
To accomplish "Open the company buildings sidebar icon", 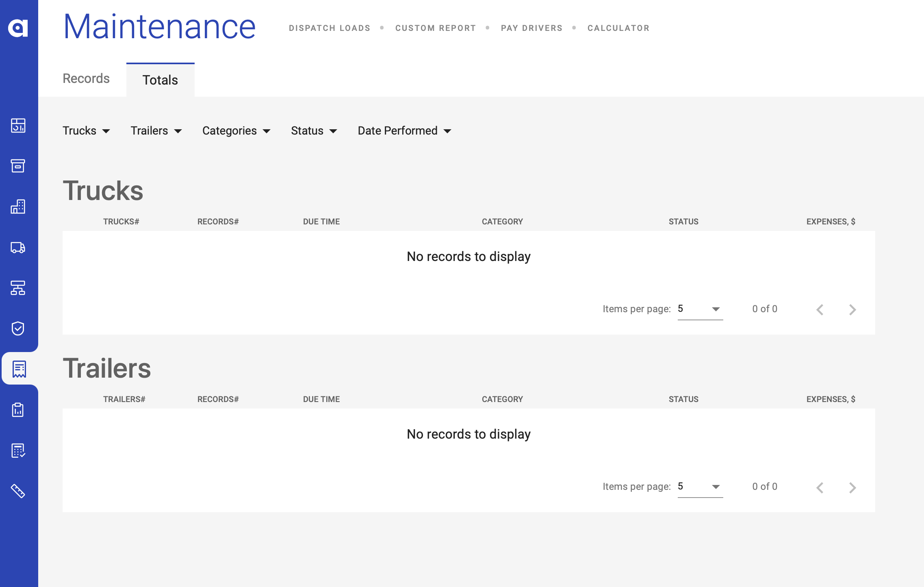I will click(x=18, y=207).
